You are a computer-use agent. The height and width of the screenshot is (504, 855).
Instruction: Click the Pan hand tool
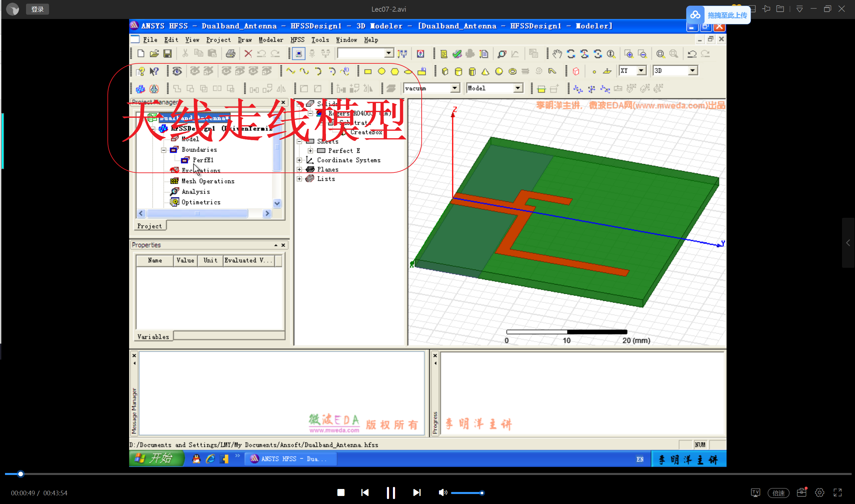557,54
